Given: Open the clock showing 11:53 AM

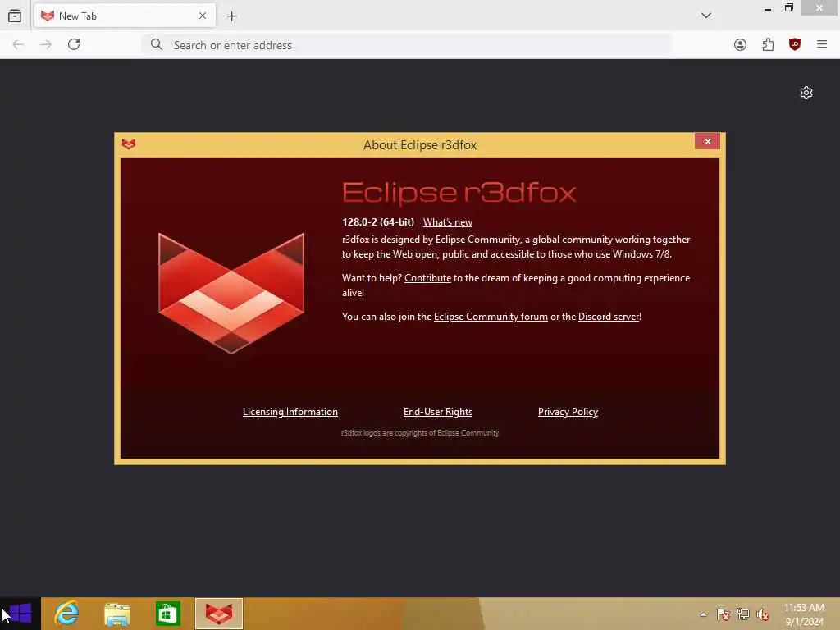Looking at the screenshot, I should click(804, 614).
